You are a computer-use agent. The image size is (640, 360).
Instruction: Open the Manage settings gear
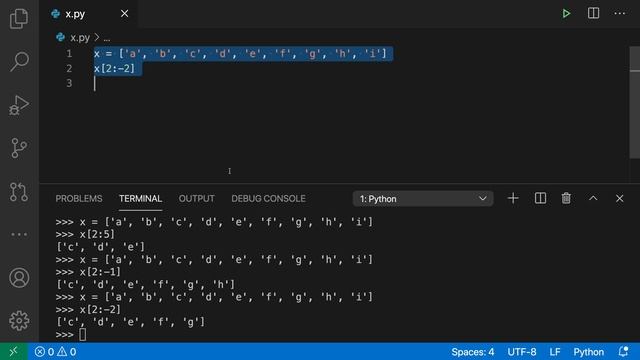19,321
